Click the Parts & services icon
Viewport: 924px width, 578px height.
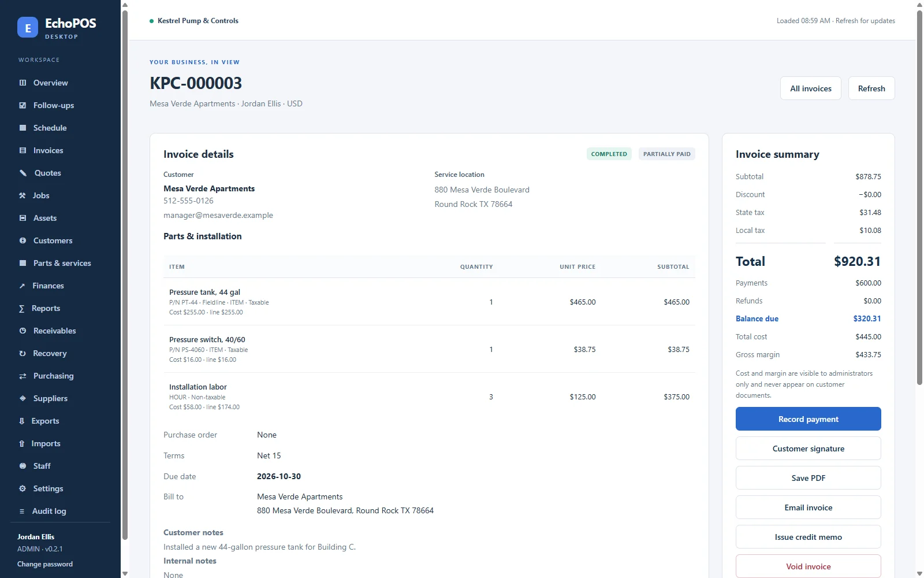tap(23, 263)
